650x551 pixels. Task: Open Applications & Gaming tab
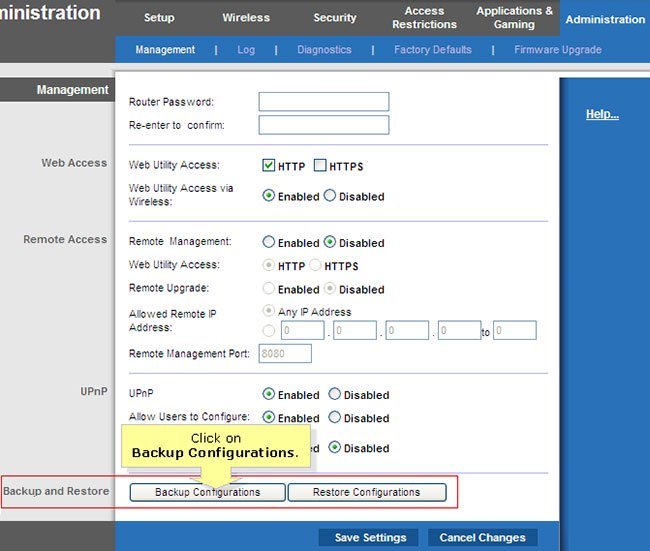[x=514, y=18]
